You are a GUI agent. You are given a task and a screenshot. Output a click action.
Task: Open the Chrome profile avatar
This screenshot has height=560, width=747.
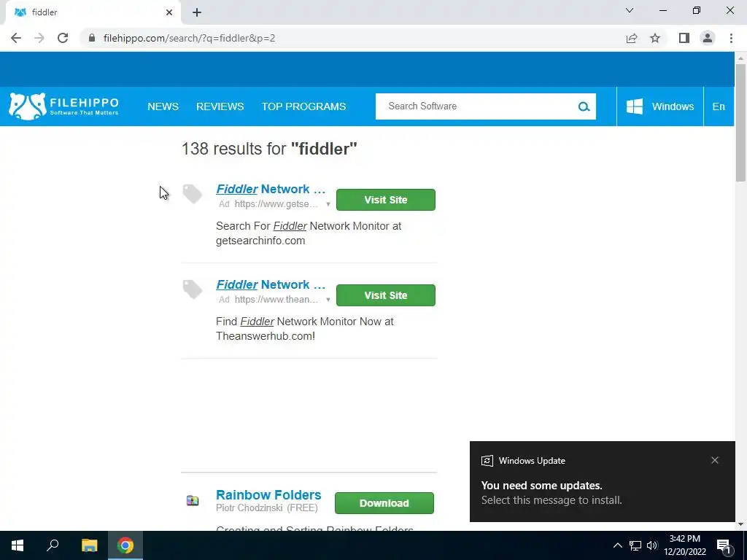point(708,38)
